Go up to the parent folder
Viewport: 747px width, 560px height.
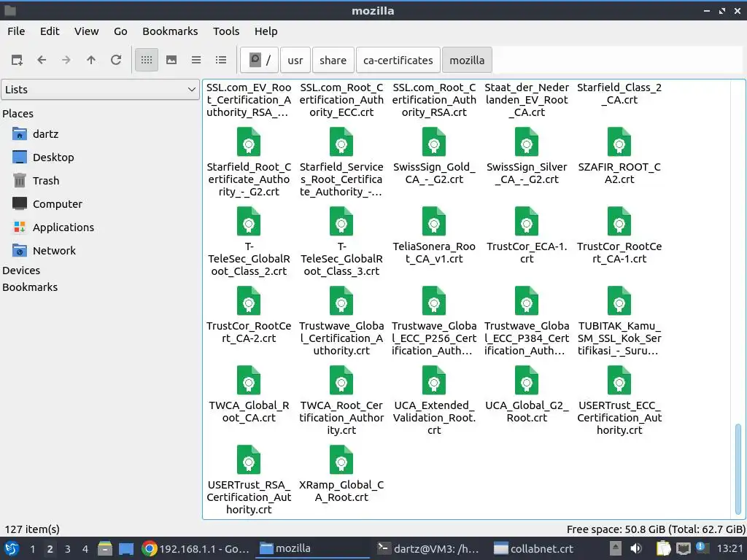tap(91, 60)
